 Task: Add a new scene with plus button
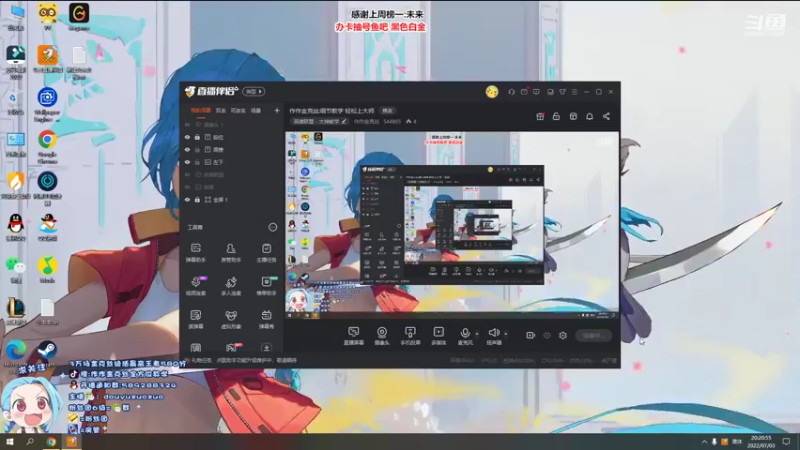[x=277, y=110]
